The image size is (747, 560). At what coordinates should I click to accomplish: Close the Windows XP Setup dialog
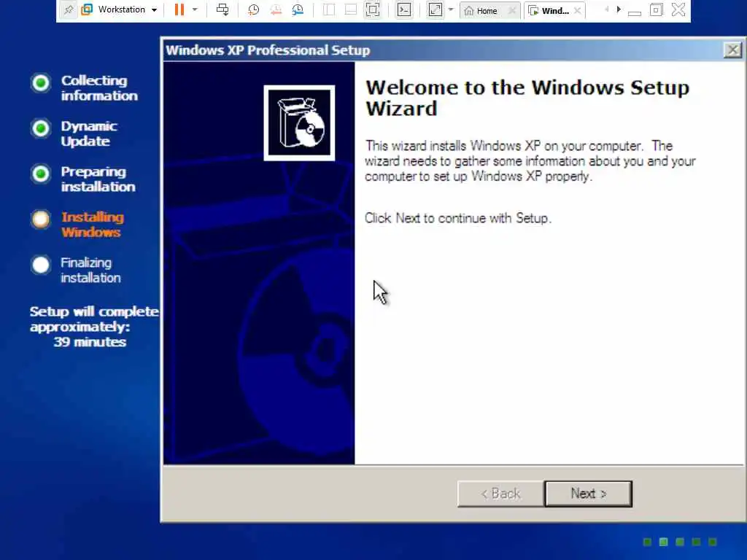coord(732,50)
